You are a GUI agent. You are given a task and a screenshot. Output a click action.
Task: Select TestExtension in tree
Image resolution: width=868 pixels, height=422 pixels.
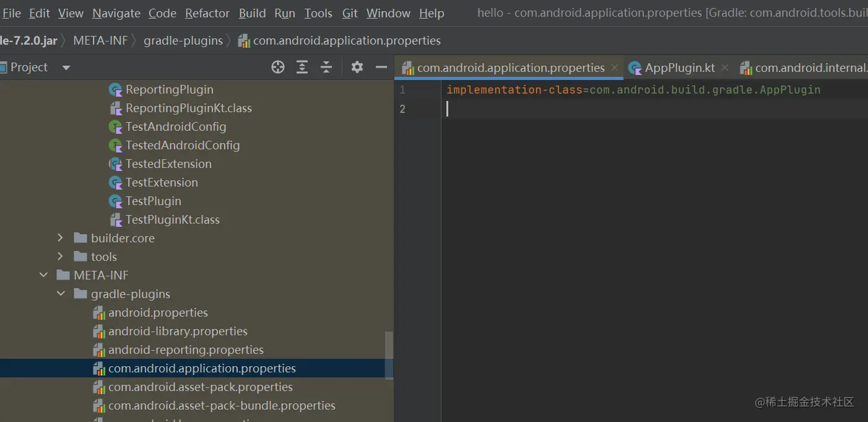pyautogui.click(x=162, y=182)
